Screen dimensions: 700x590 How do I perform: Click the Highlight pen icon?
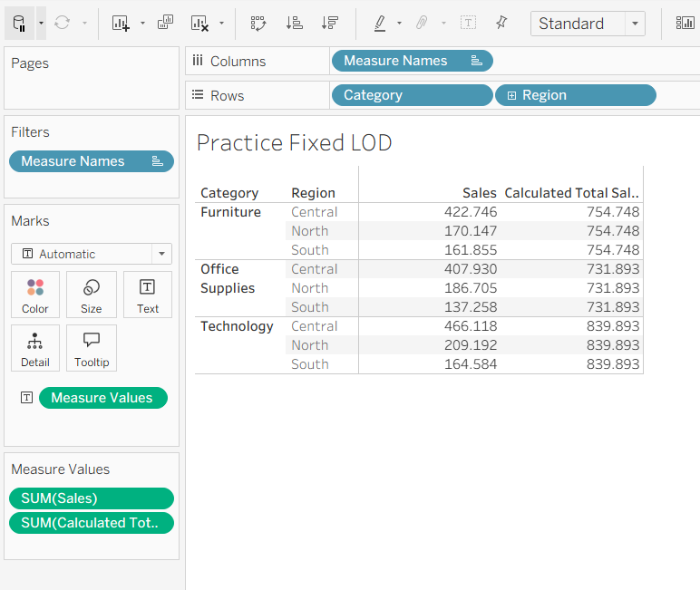(x=380, y=23)
